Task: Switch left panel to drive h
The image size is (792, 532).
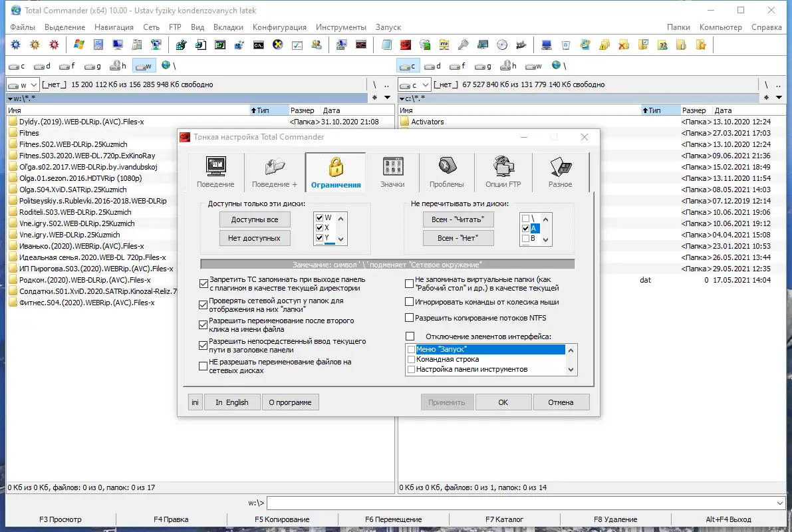Action: click(118, 66)
